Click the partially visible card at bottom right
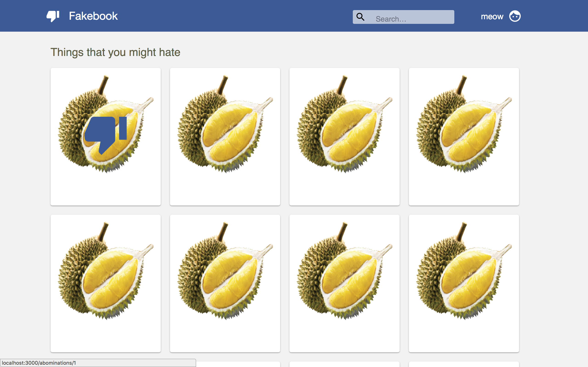The image size is (588, 367). 464,364
